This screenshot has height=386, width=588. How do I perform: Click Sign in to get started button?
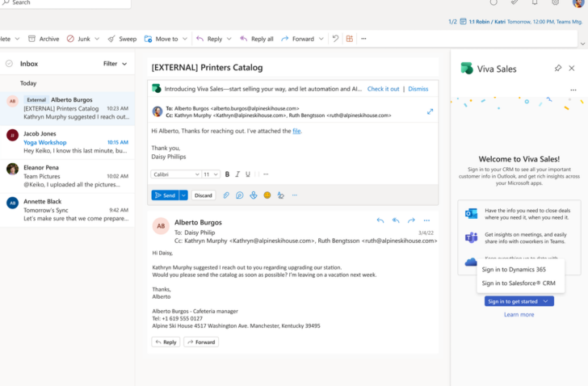519,301
